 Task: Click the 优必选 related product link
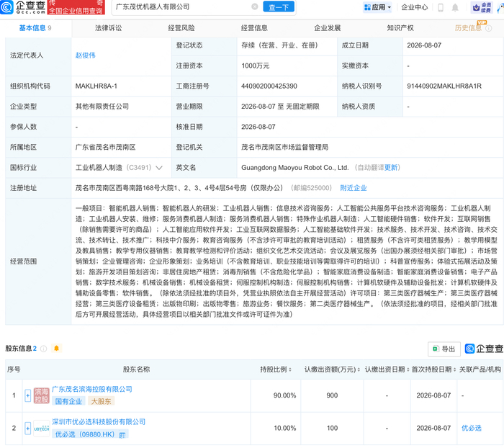point(472,429)
